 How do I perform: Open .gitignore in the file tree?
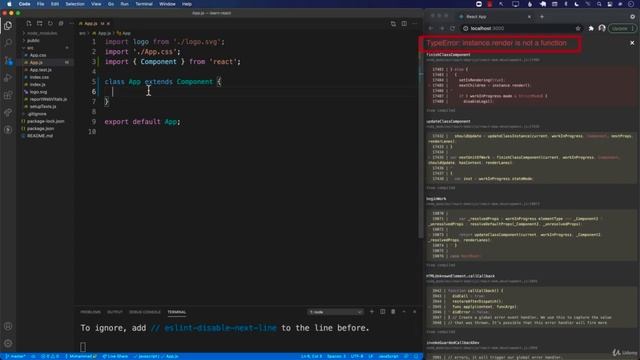(37, 114)
